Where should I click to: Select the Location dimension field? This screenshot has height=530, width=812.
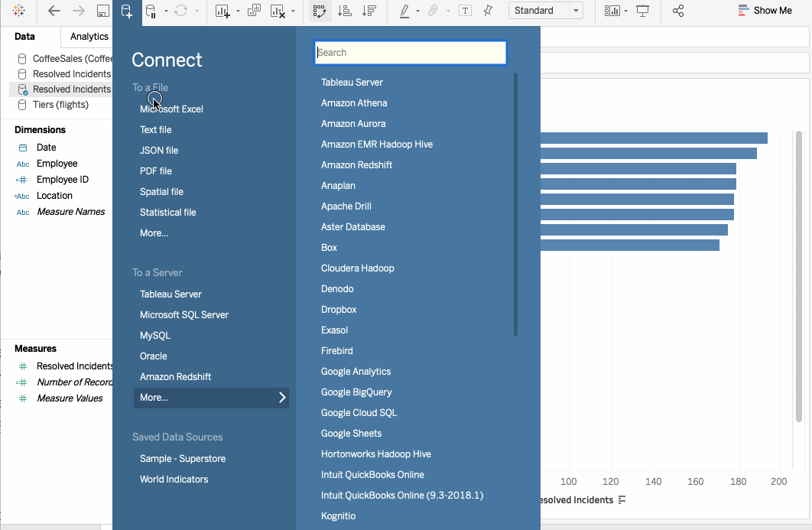click(54, 196)
